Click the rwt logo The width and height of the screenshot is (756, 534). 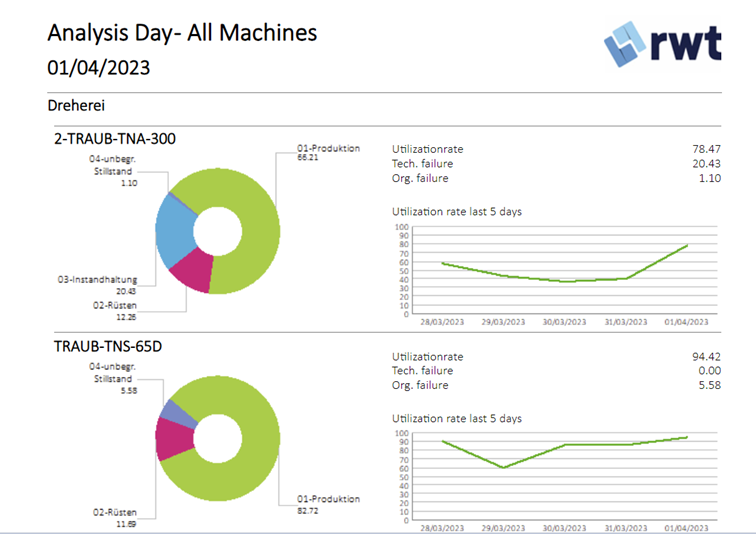pyautogui.click(x=662, y=43)
